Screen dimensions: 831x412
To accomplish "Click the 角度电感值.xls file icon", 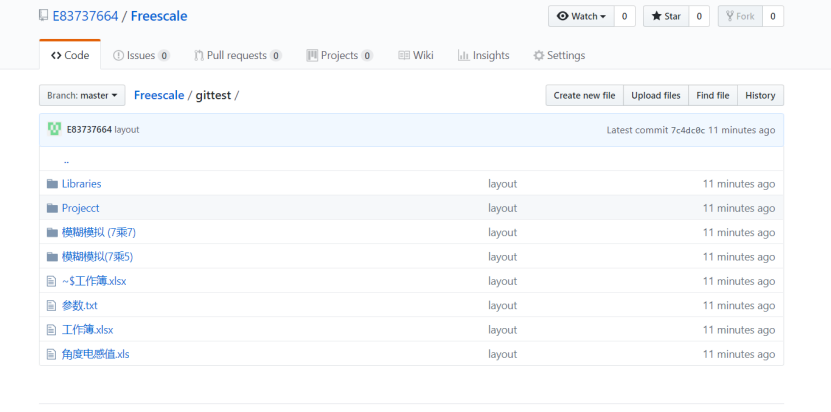I will point(52,354).
